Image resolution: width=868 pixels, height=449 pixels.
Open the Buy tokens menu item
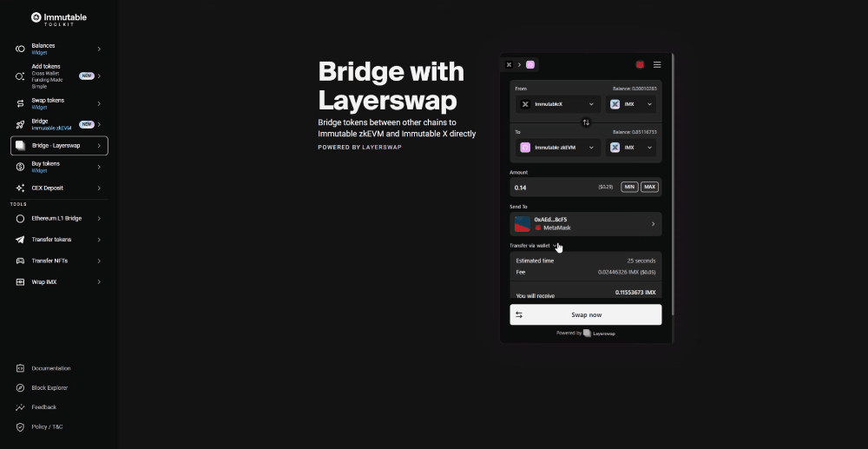[59, 167]
